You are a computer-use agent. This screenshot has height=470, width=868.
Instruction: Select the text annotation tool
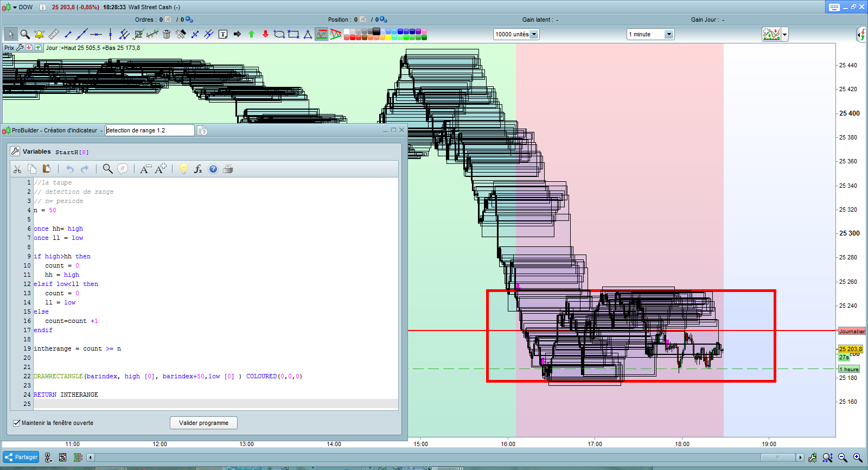coord(223,34)
